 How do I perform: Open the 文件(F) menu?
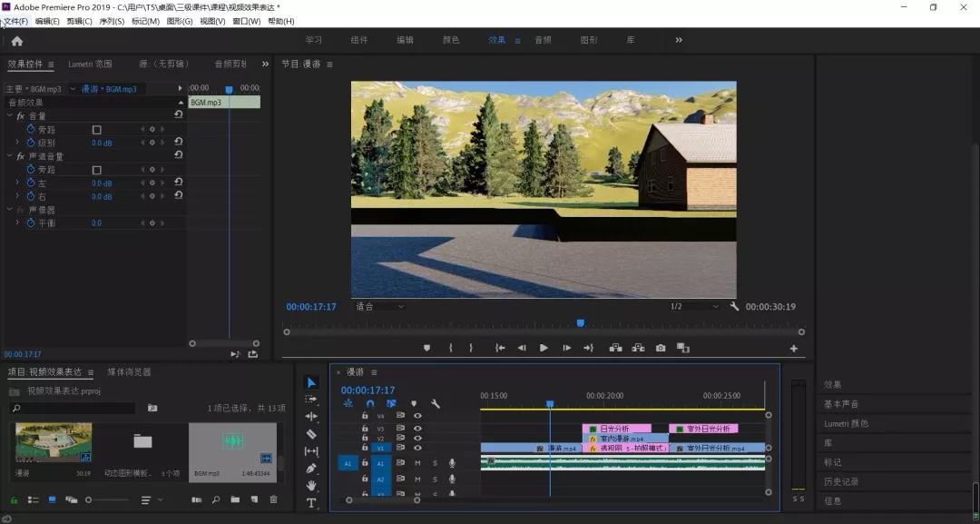click(16, 21)
